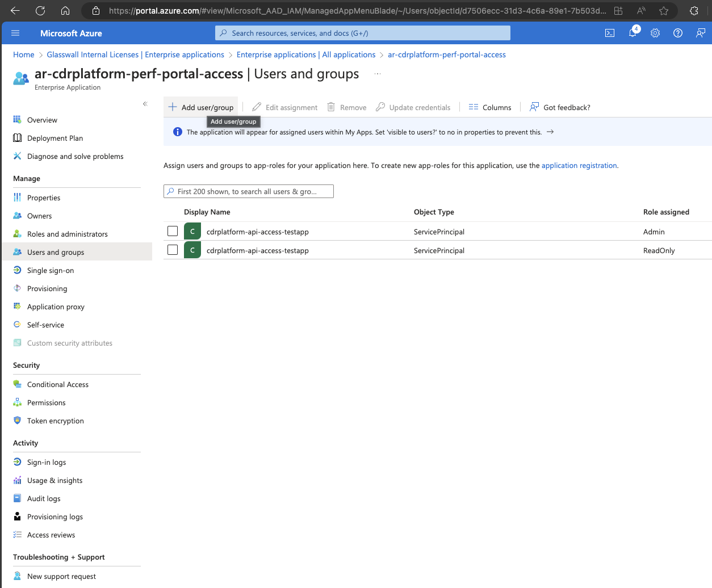Click Custom security attributes sidebar item
The height and width of the screenshot is (588, 712).
70,343
